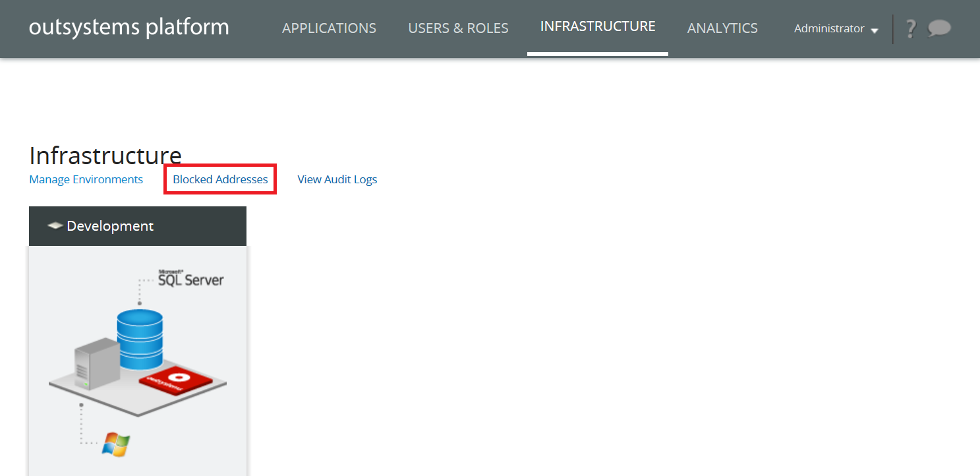The height and width of the screenshot is (476, 980).
Task: Open the feedback speech bubble icon
Action: 938,28
